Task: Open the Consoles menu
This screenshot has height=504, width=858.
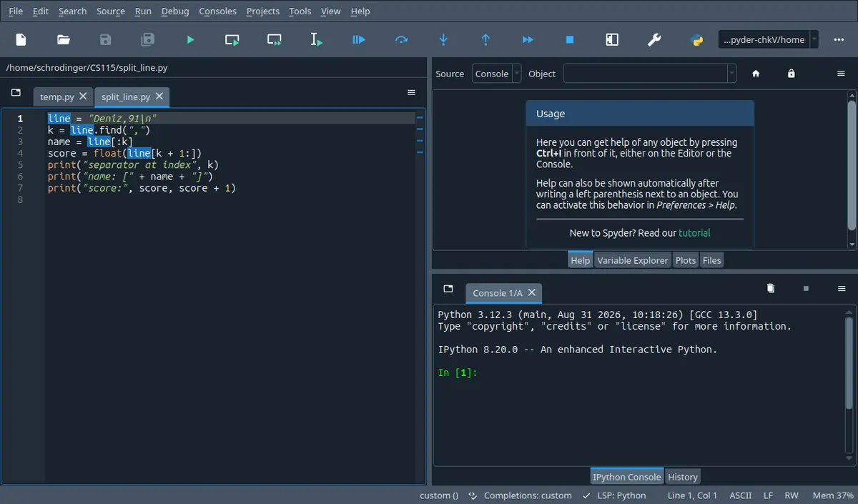Action: pos(218,11)
